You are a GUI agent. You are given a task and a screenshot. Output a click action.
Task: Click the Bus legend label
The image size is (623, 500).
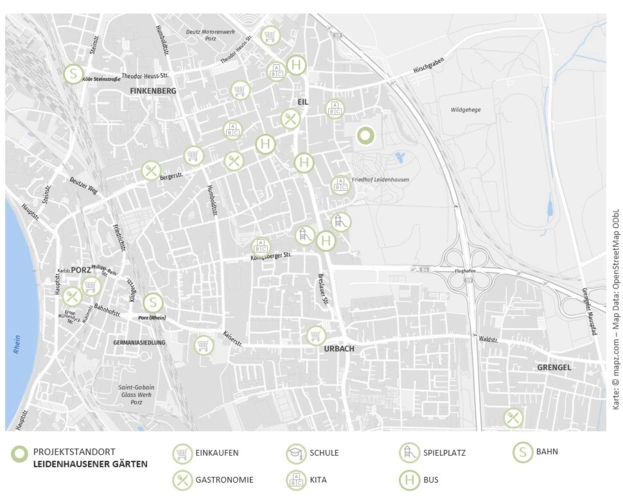(431, 480)
